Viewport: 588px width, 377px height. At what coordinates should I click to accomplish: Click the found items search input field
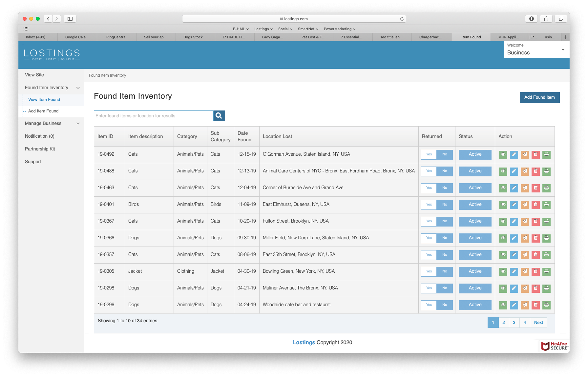coord(154,116)
